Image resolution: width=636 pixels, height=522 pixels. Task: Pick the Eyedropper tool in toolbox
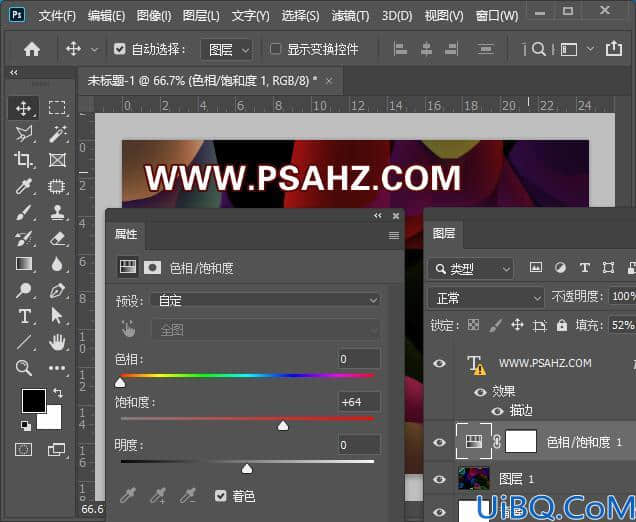click(x=24, y=187)
